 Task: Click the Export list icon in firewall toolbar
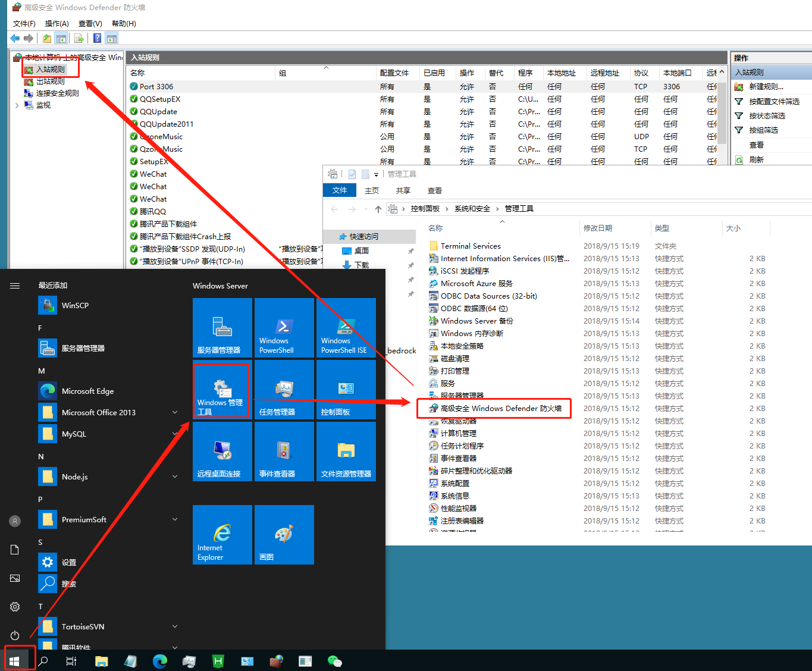pyautogui.click(x=79, y=39)
